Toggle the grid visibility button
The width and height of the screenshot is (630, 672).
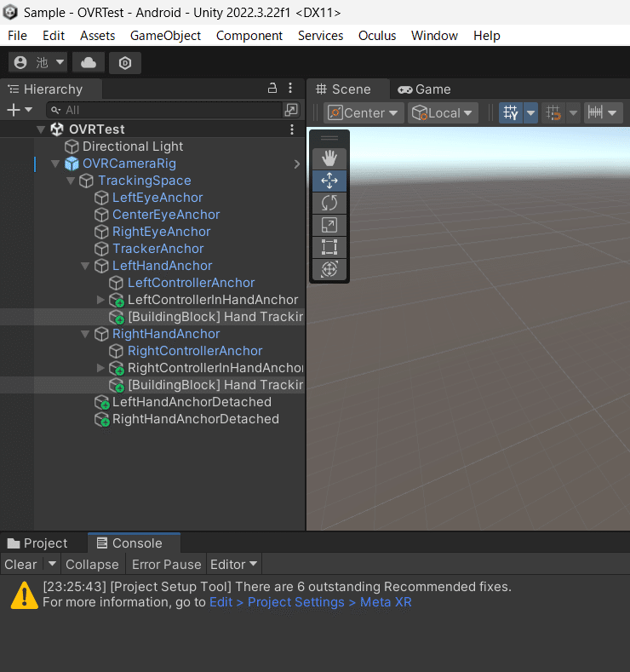511,113
